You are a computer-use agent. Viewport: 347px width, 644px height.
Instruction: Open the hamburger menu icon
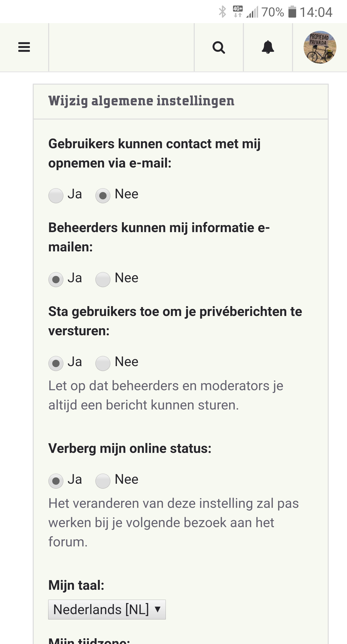24,47
